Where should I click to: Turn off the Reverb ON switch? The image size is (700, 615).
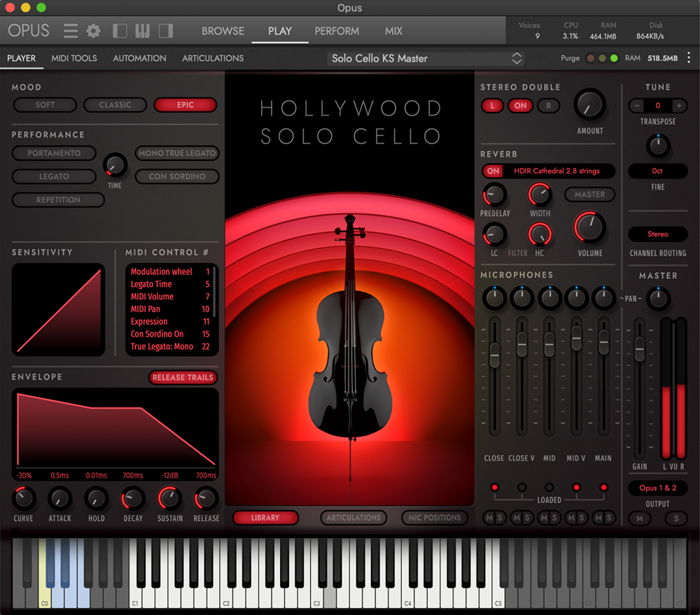[493, 171]
